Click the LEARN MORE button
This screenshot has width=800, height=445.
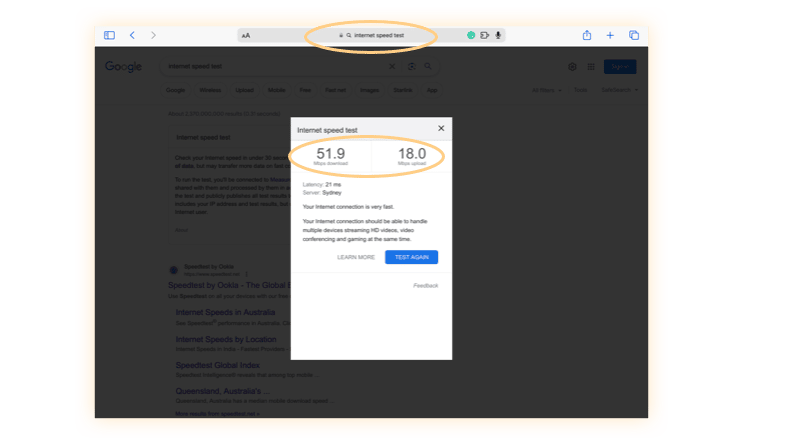click(x=356, y=257)
